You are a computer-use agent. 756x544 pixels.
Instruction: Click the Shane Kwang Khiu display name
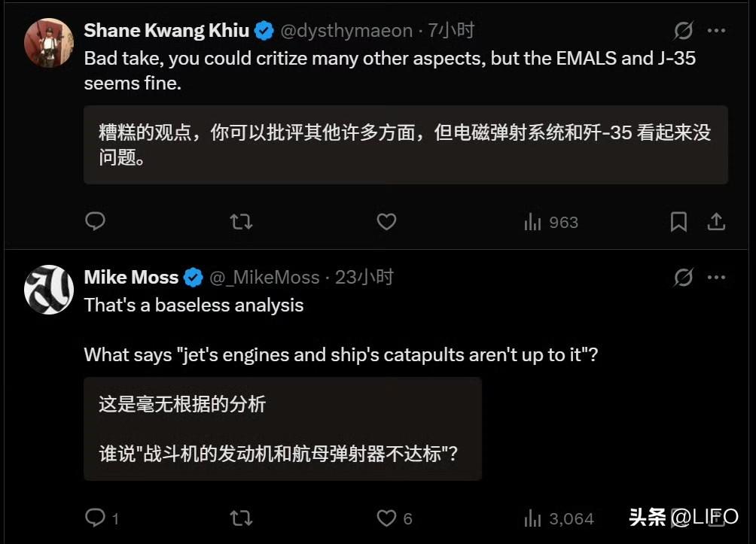coord(166,31)
